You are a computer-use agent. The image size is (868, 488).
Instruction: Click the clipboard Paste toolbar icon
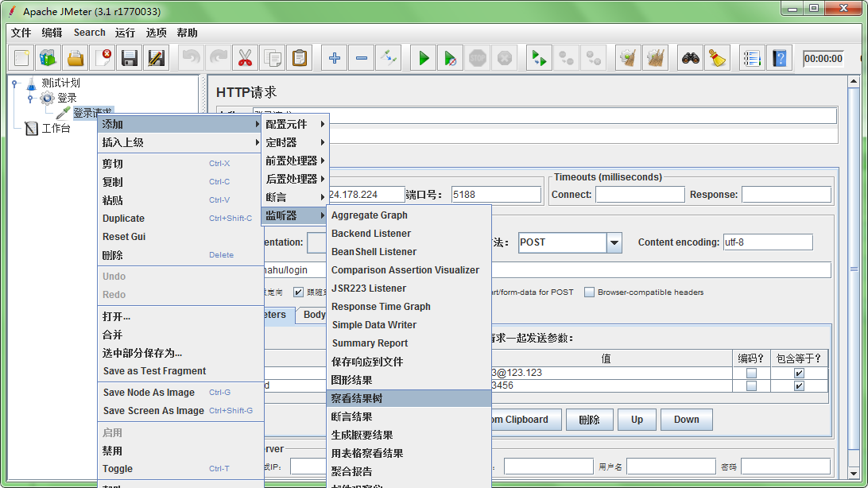(x=299, y=58)
